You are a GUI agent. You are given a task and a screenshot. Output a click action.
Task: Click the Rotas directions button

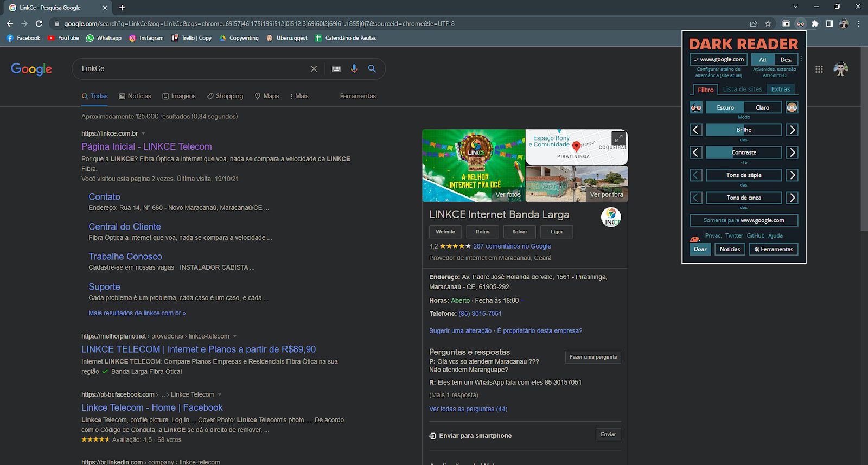[483, 232]
